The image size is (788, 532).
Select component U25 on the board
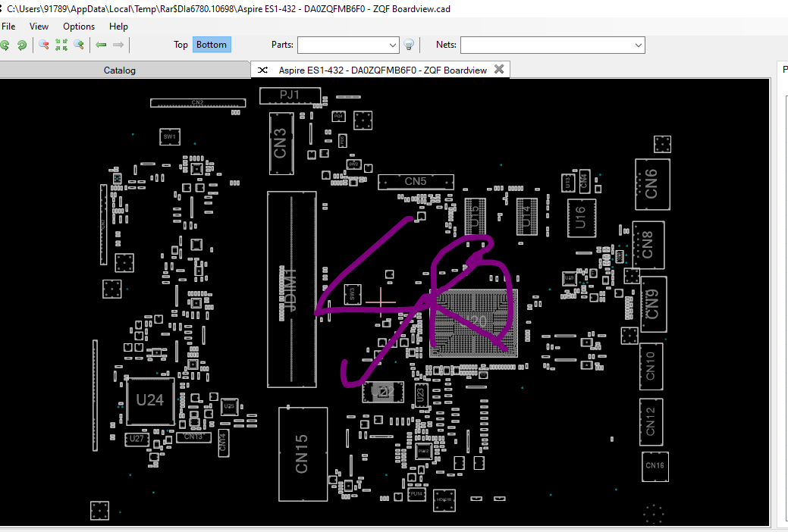click(229, 406)
